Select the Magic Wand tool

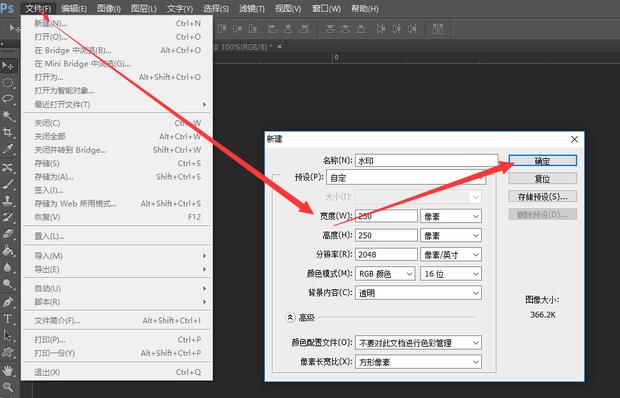click(8, 115)
